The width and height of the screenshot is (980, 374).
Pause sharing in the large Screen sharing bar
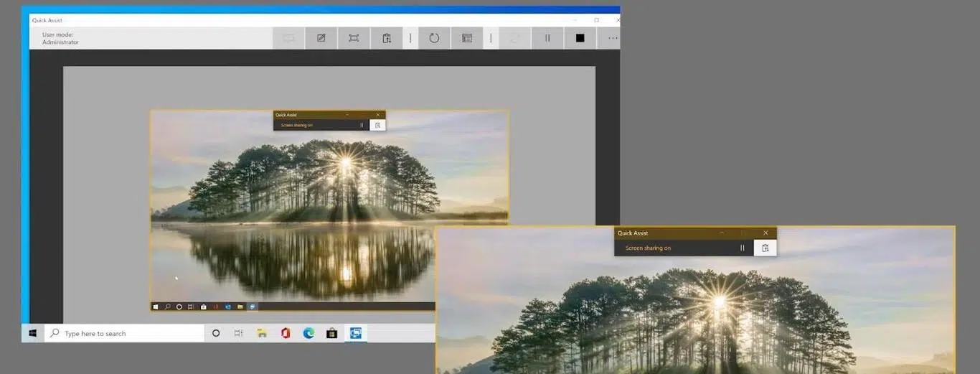743,248
